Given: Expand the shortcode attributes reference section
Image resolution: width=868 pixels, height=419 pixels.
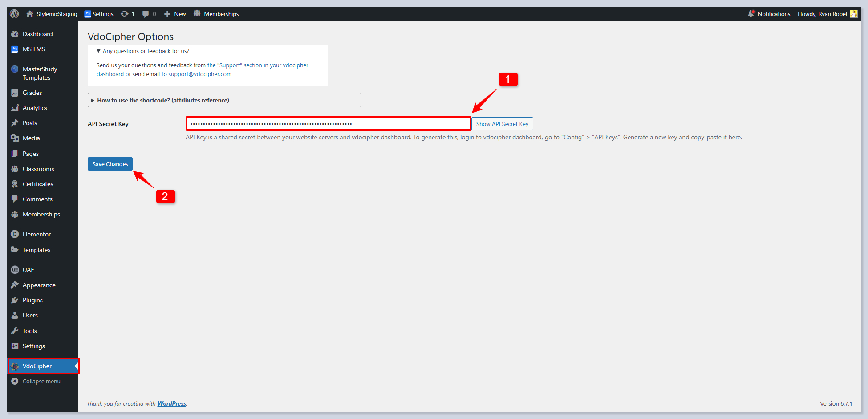Looking at the screenshot, I should (163, 100).
